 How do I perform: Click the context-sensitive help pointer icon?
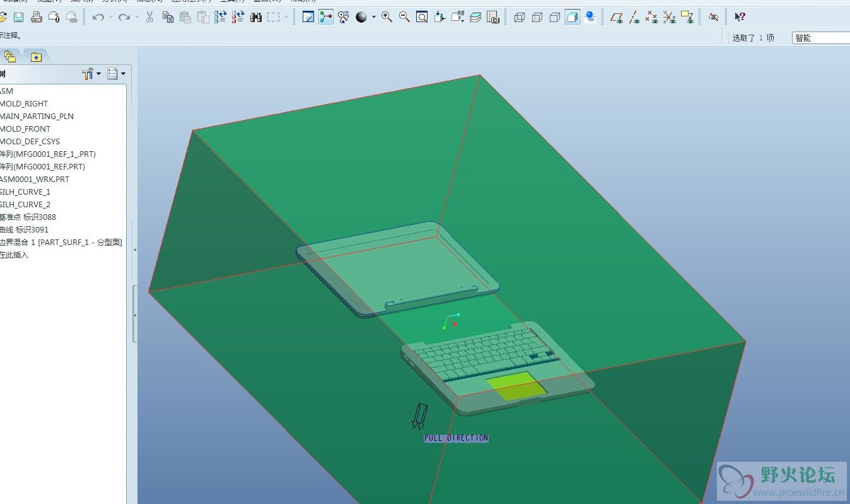click(740, 18)
